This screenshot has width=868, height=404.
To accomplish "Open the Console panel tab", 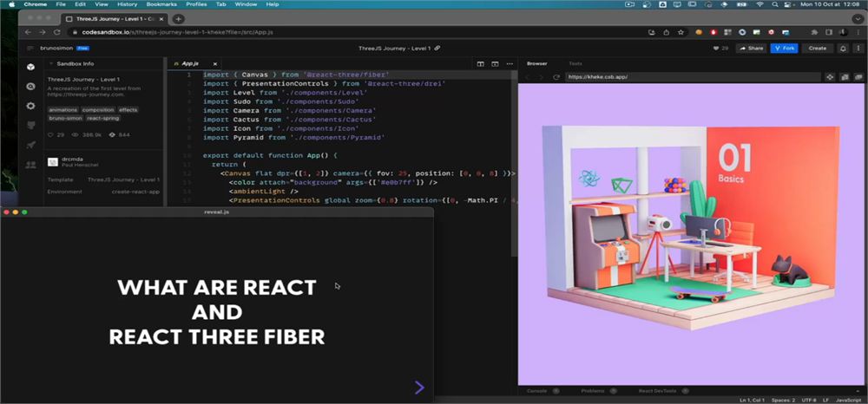I will pyautogui.click(x=536, y=391).
